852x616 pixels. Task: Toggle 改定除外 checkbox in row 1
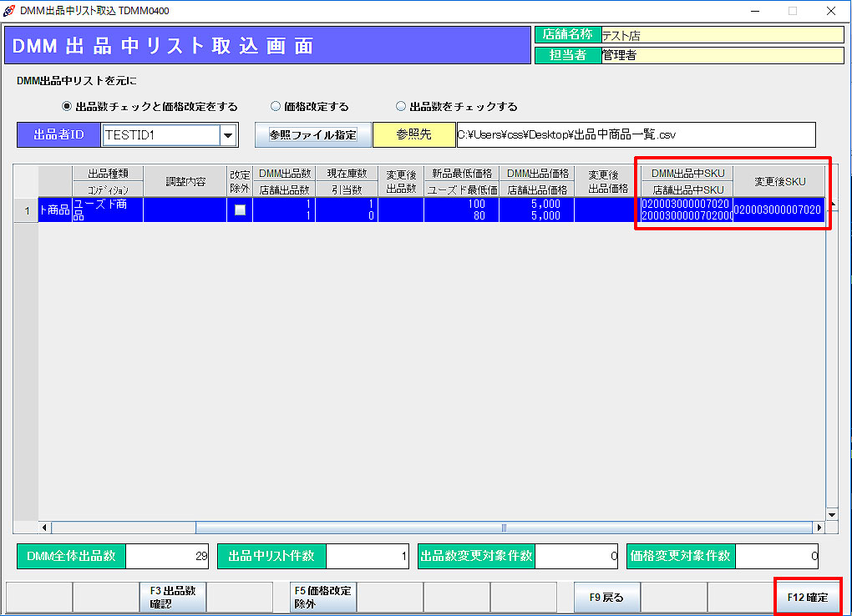tap(240, 210)
